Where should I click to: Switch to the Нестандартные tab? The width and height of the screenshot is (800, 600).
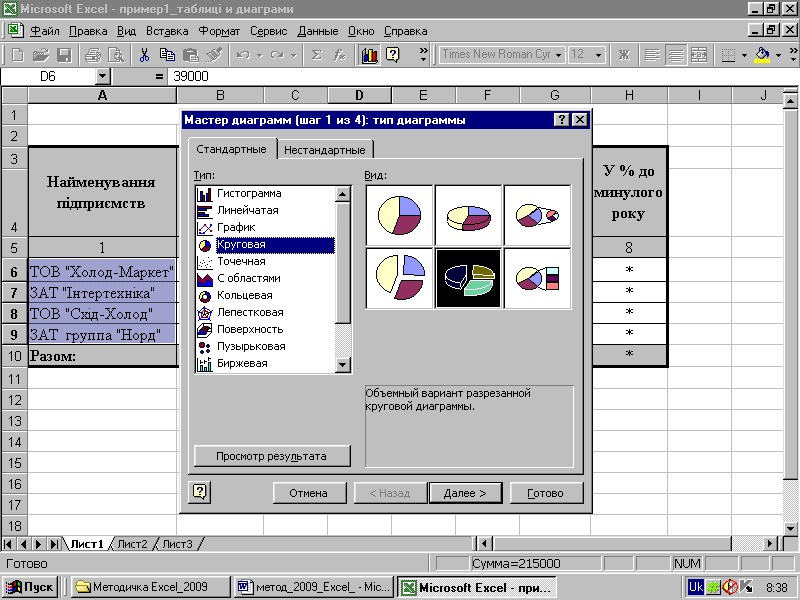coord(324,150)
